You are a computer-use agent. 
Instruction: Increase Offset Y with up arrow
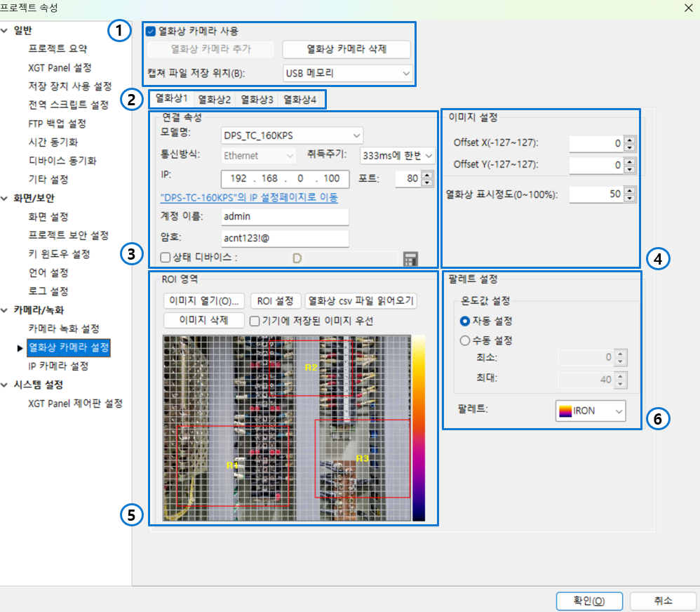click(x=629, y=161)
